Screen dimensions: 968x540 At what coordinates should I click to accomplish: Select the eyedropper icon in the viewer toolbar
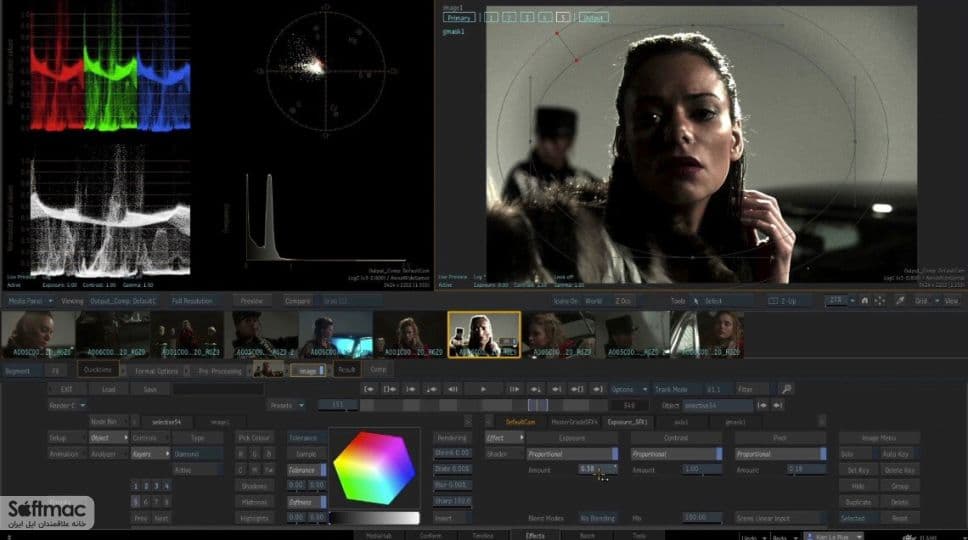[900, 301]
